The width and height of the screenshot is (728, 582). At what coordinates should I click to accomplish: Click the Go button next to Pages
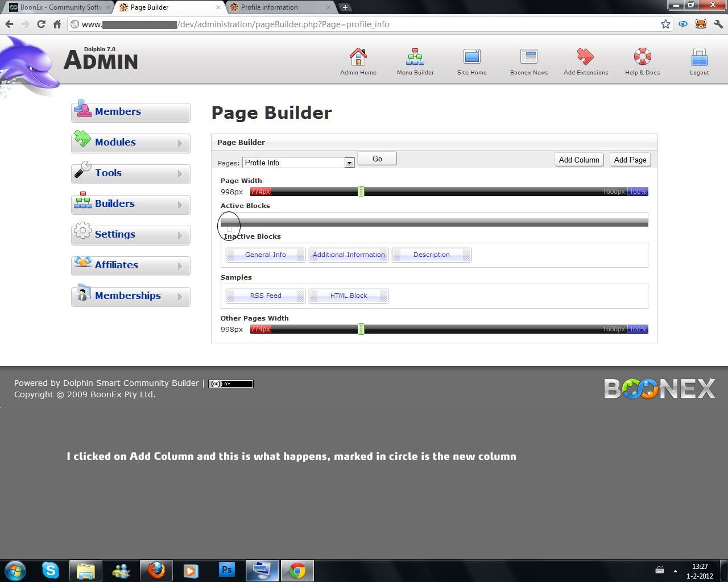click(377, 159)
